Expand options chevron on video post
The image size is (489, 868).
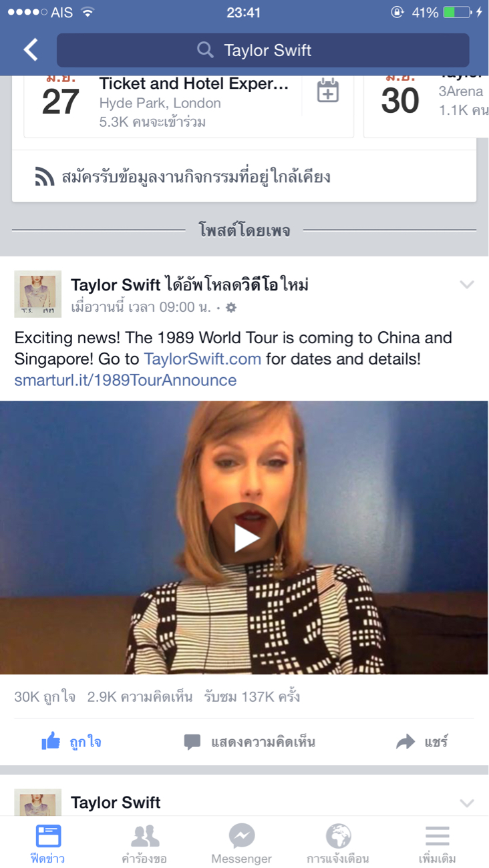[466, 285]
